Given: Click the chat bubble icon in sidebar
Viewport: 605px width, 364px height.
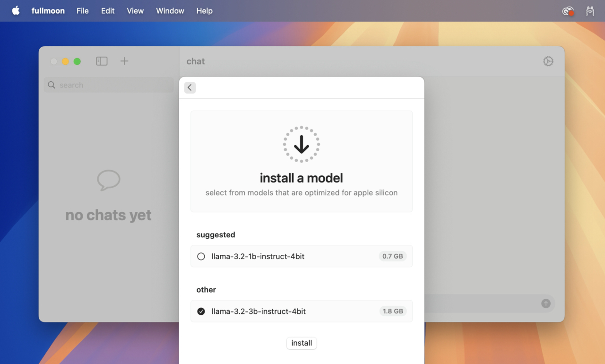Looking at the screenshot, I should pos(109,180).
